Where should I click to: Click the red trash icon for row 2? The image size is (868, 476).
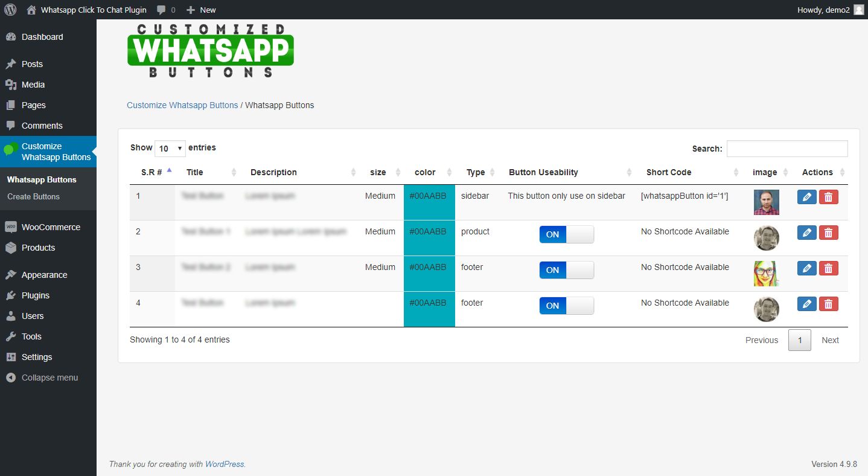pos(828,233)
